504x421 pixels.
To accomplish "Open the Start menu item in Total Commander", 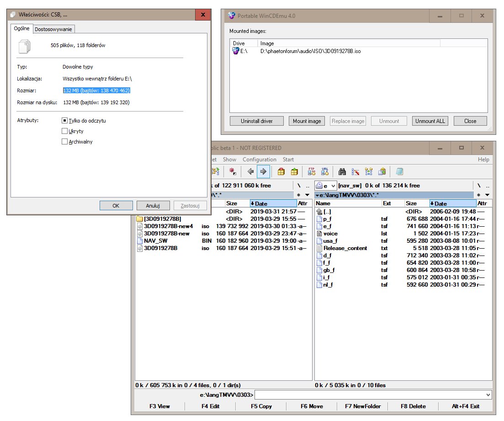I will 288,160.
